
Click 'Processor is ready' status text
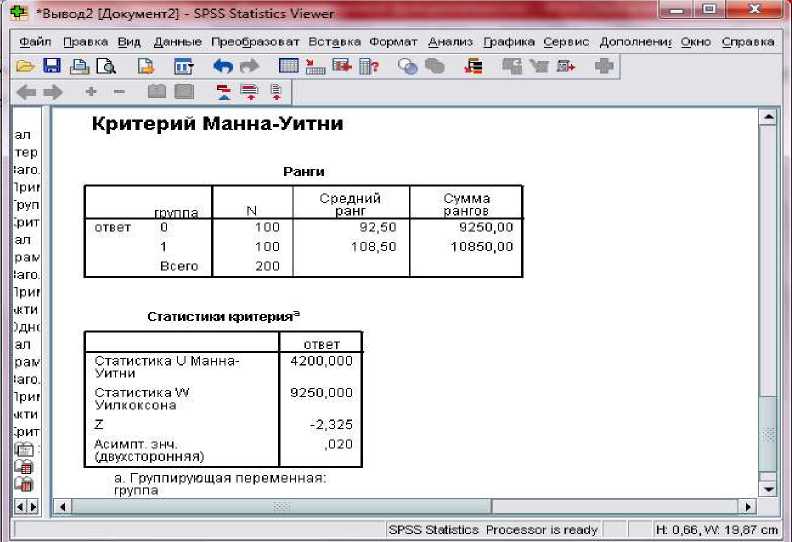[541, 530]
